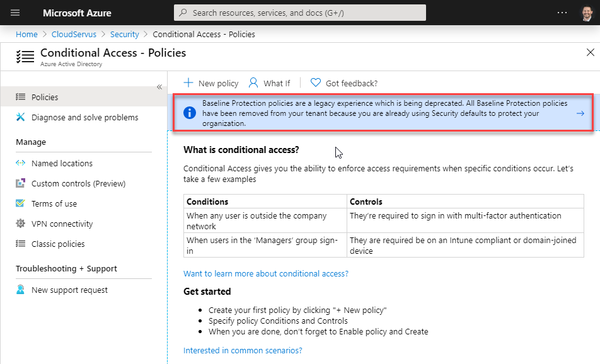The image size is (600, 364).
Task: Click the 'What is conditional access?' heading
Action: click(x=241, y=149)
